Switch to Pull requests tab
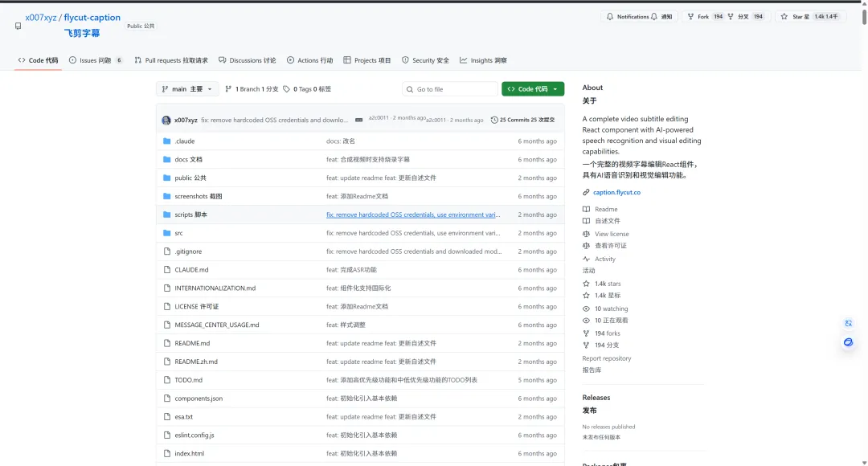The height and width of the screenshot is (466, 868). (171, 60)
